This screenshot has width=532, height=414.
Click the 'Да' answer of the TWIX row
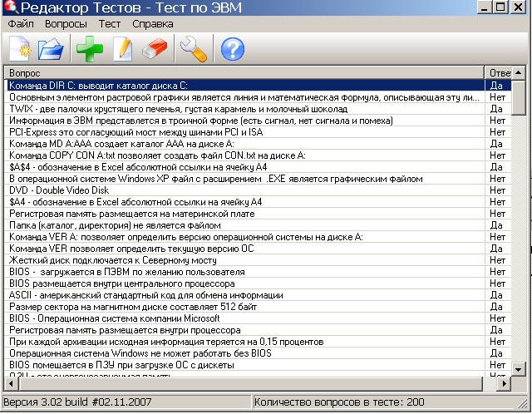(496, 109)
